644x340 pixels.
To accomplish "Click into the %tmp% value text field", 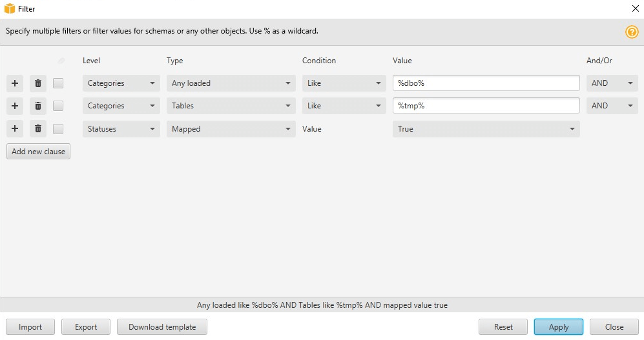I will click(x=486, y=106).
